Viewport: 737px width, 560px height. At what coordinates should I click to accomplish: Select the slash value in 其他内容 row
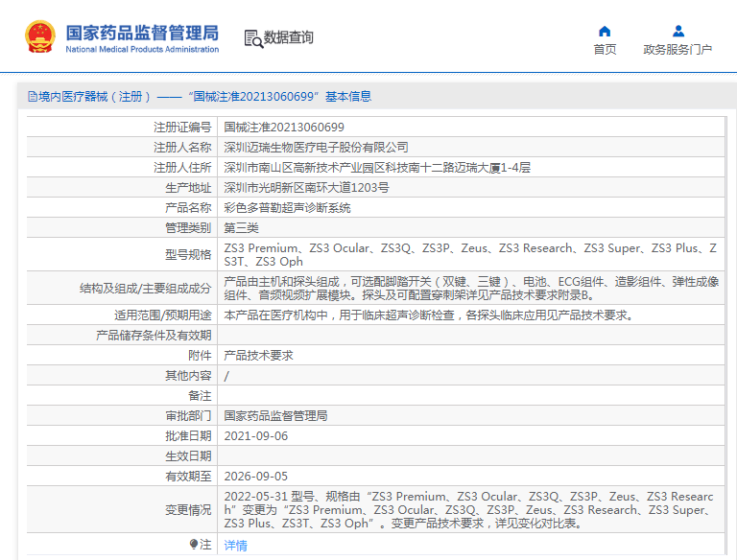[226, 376]
